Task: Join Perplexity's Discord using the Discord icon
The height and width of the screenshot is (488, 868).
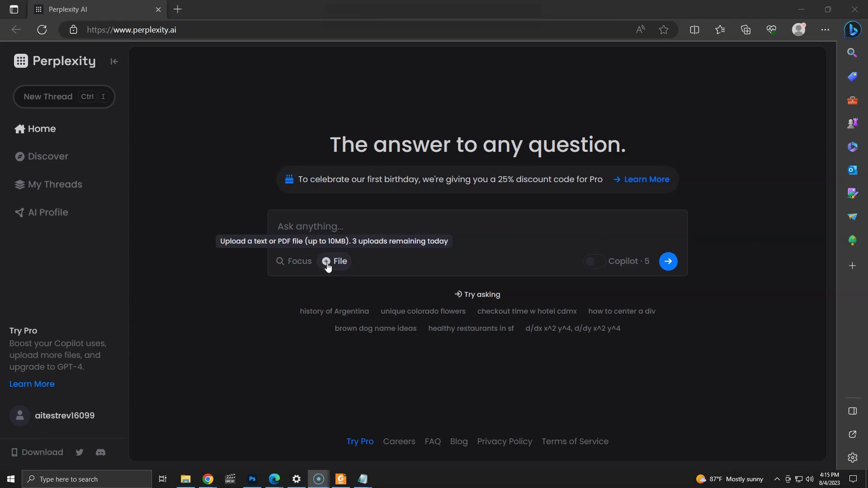Action: [100, 452]
